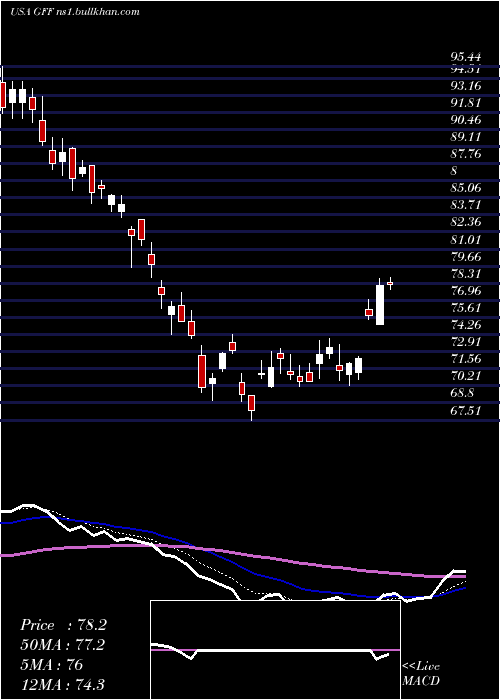500x700 pixels.
Task: Select the 67.51 price level label
Action: [466, 411]
